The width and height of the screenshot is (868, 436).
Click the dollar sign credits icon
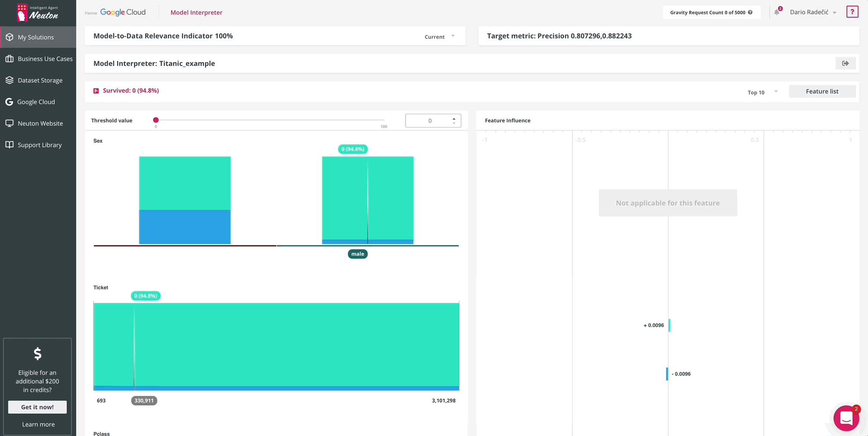click(x=37, y=354)
